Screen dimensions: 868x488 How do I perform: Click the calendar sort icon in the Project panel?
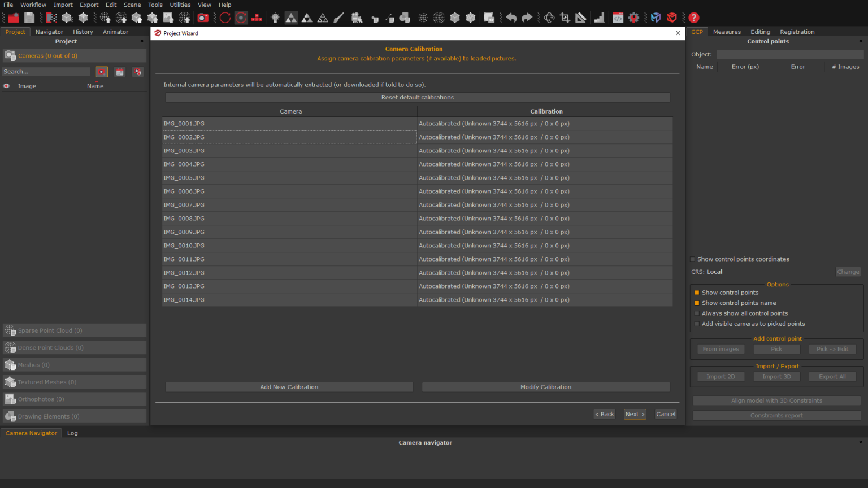coord(119,72)
